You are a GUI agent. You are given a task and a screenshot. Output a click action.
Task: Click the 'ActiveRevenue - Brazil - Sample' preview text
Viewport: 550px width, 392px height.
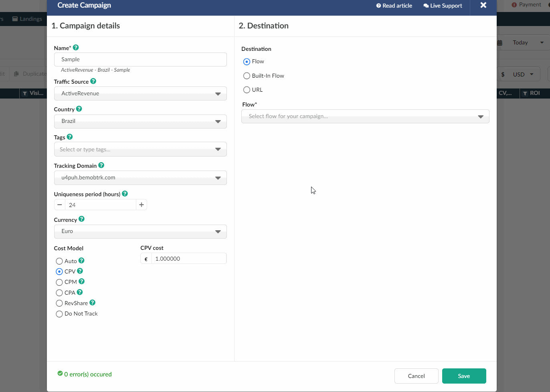pyautogui.click(x=95, y=70)
